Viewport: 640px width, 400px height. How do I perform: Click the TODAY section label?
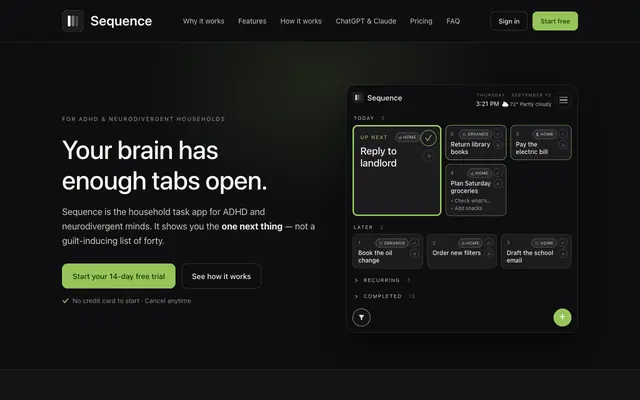click(364, 118)
